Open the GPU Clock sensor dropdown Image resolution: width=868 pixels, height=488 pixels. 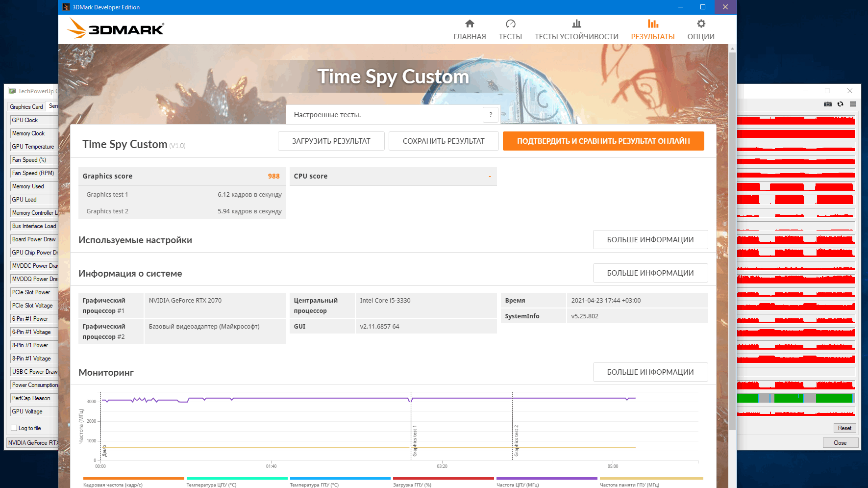pyautogui.click(x=34, y=120)
